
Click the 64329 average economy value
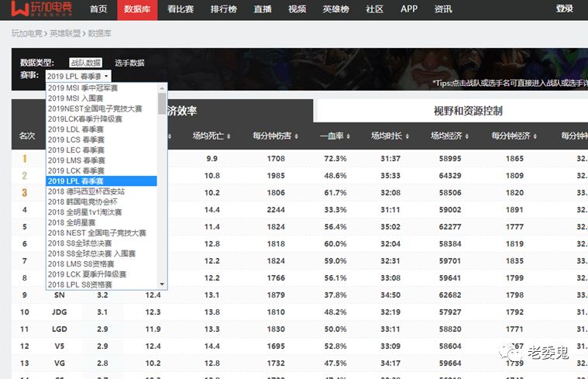click(x=450, y=176)
